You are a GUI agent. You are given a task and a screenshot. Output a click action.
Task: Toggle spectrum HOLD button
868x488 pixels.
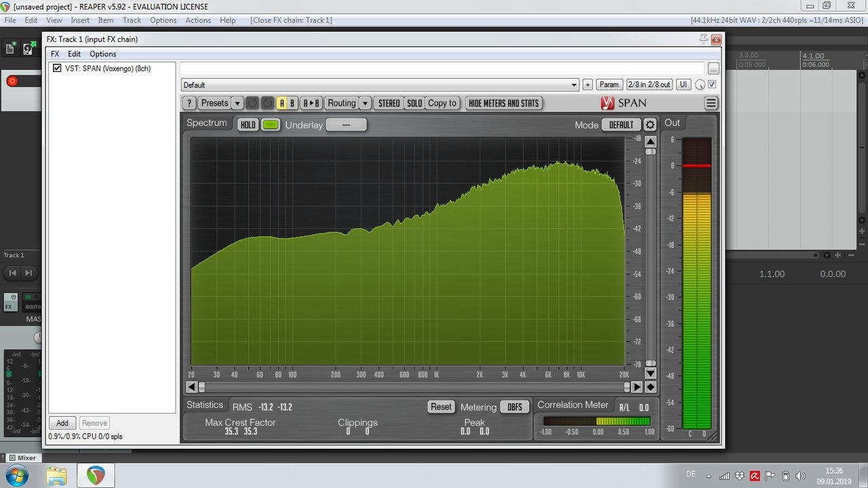pyautogui.click(x=248, y=125)
